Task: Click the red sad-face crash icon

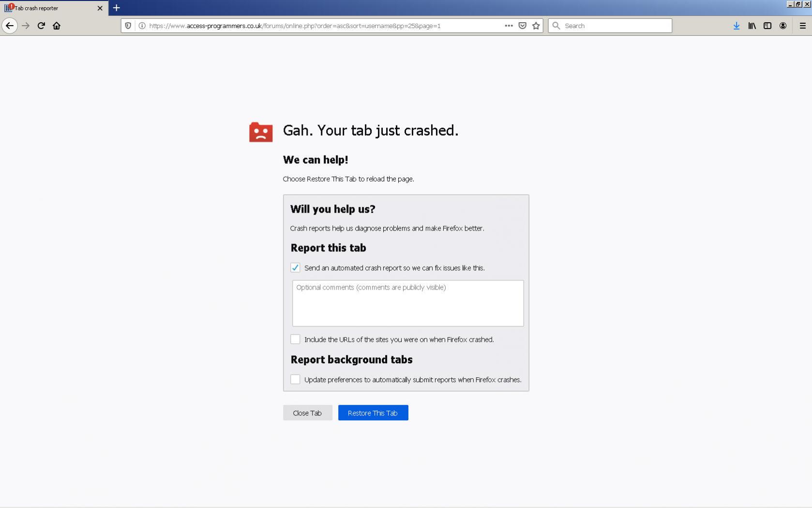Action: [x=261, y=132]
